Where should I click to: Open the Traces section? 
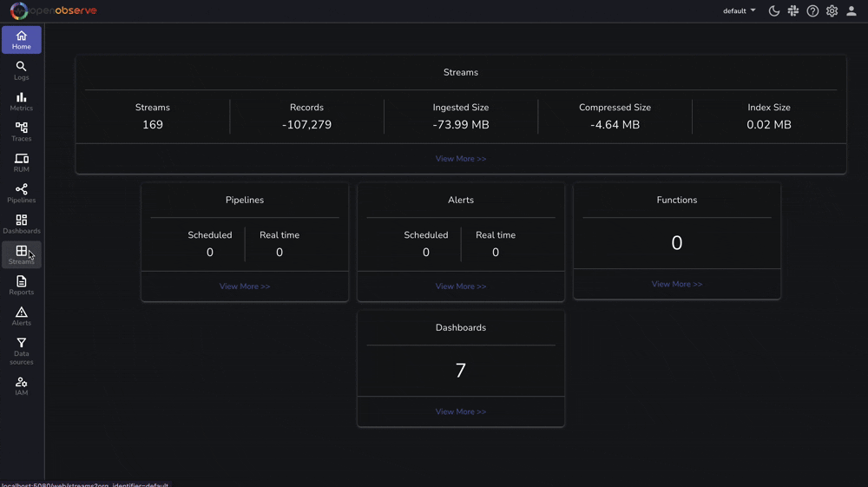[21, 132]
